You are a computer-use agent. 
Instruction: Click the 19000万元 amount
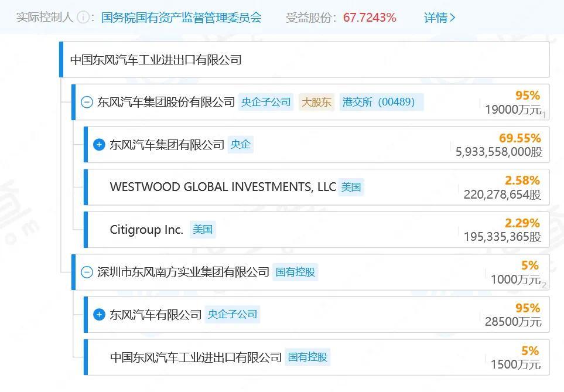513,110
